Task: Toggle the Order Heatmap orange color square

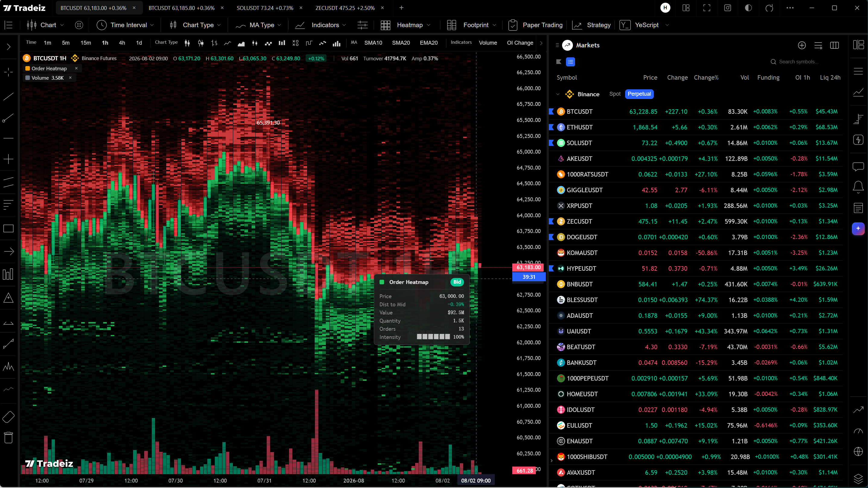Action: pos(28,69)
